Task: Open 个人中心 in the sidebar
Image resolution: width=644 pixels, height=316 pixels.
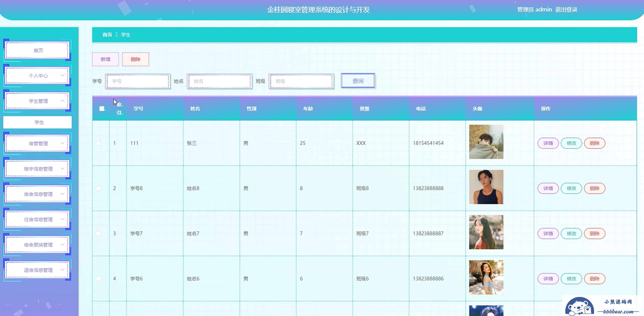Action: click(38, 76)
